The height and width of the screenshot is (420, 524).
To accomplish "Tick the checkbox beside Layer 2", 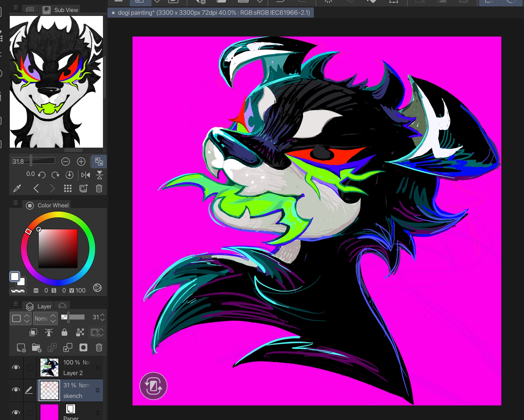I will [30, 368].
